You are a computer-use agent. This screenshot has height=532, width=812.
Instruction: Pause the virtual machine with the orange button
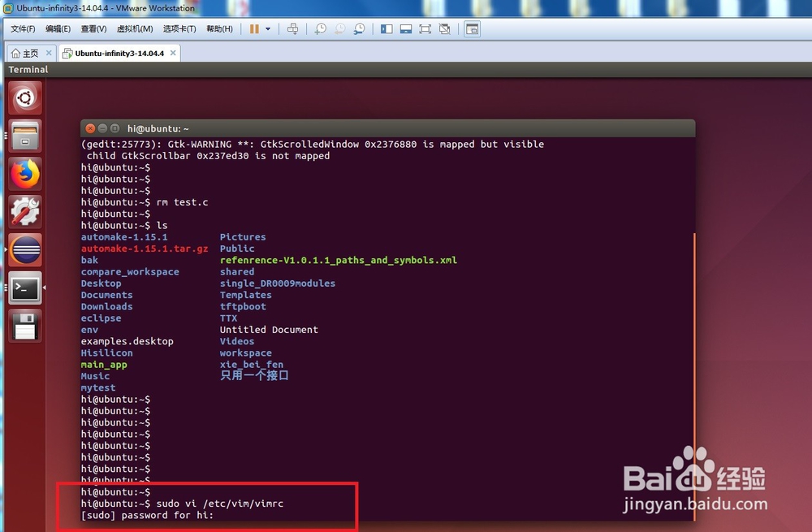(254, 29)
